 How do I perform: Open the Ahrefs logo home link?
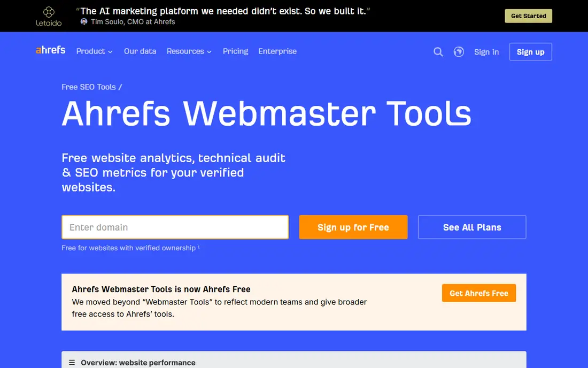point(51,50)
